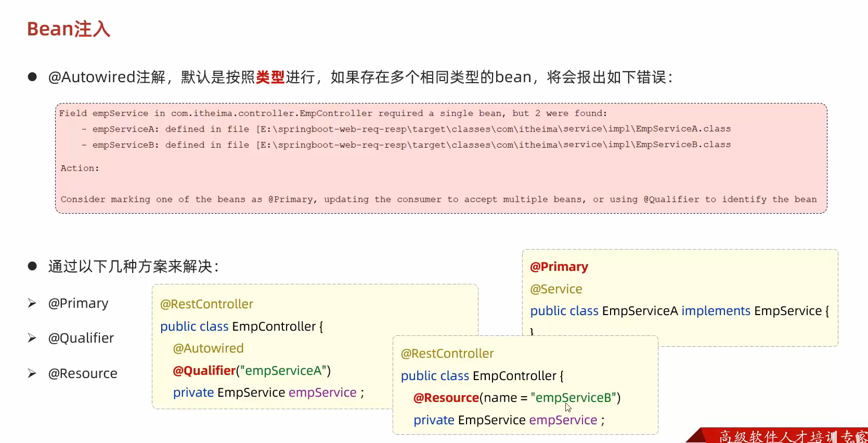Click the @Service annotation in the code box

pyautogui.click(x=556, y=289)
